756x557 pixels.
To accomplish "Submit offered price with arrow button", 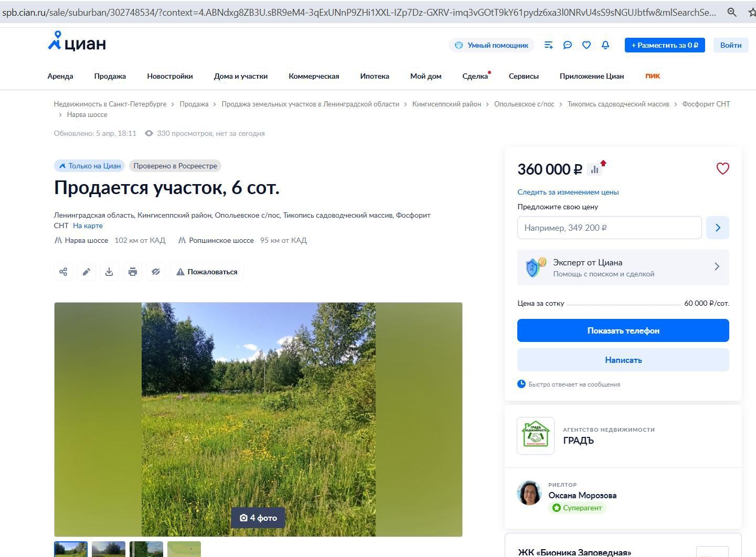I will (x=718, y=228).
